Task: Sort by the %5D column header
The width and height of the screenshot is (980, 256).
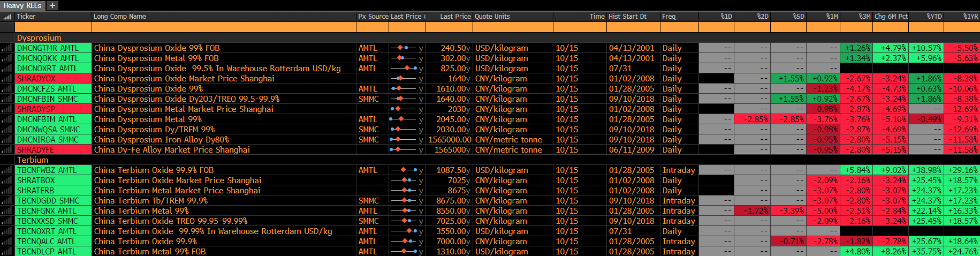Action: [788, 17]
